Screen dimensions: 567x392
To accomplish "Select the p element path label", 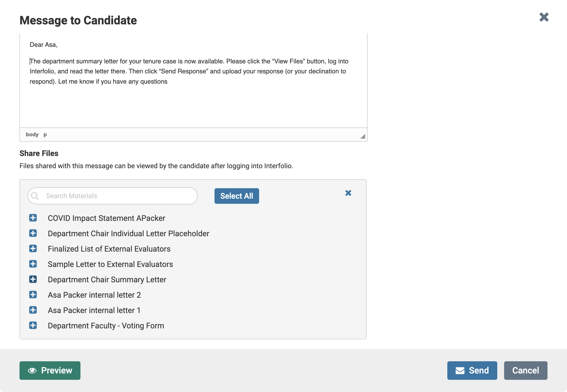I will point(45,135).
